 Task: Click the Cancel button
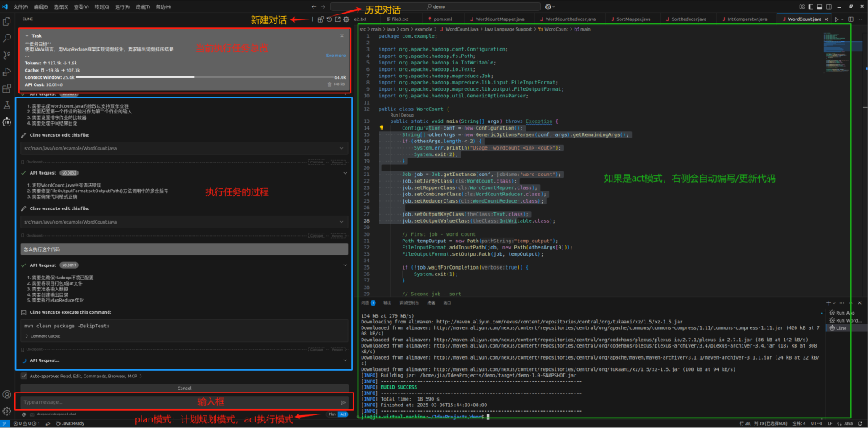click(x=184, y=388)
